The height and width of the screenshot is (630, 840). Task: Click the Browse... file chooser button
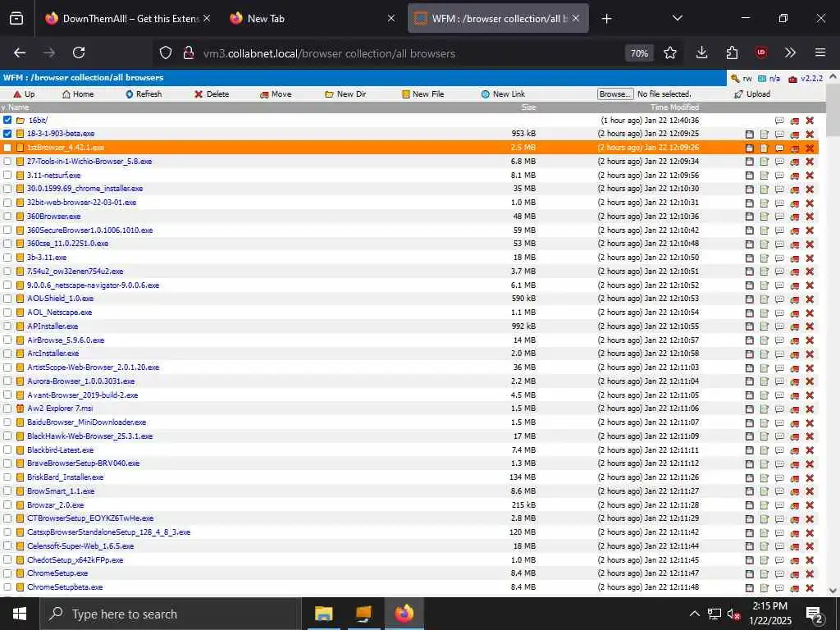[615, 94]
